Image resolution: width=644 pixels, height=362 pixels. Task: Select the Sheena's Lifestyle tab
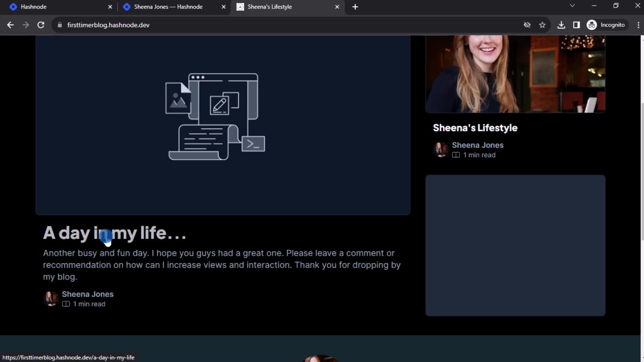click(287, 7)
